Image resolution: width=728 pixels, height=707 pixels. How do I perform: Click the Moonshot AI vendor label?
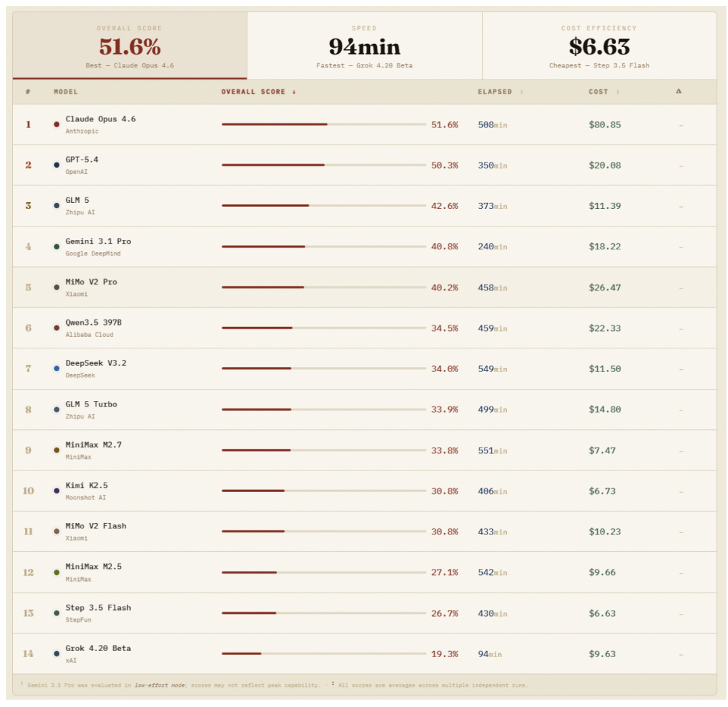point(86,497)
